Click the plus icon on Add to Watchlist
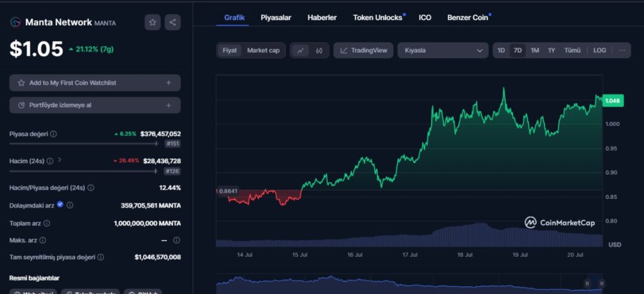Screen dimensions: 644x294 169,82
